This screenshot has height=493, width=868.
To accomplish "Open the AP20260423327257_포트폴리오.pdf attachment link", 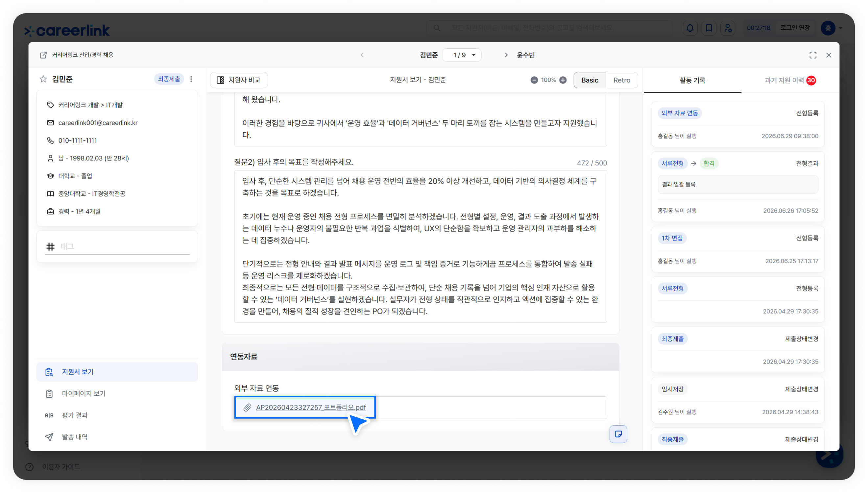I will pyautogui.click(x=311, y=407).
